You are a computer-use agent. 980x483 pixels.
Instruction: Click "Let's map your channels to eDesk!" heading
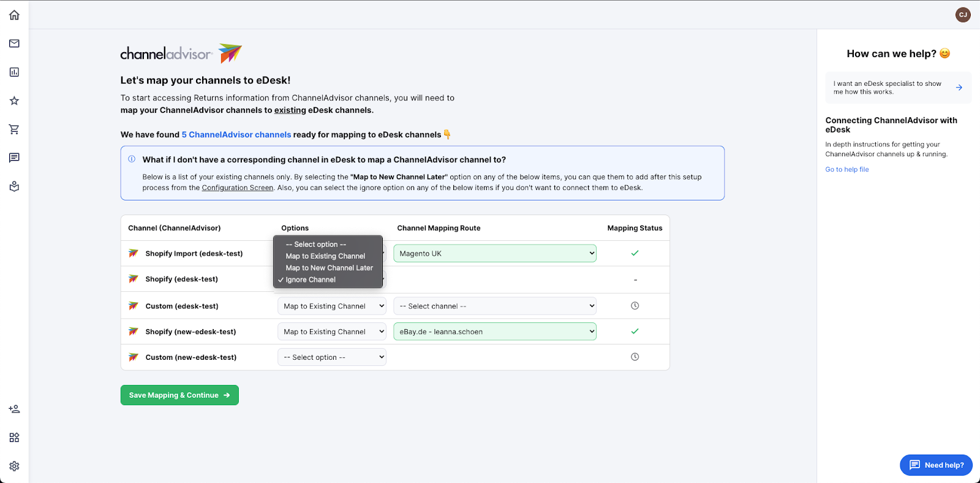[x=205, y=80]
